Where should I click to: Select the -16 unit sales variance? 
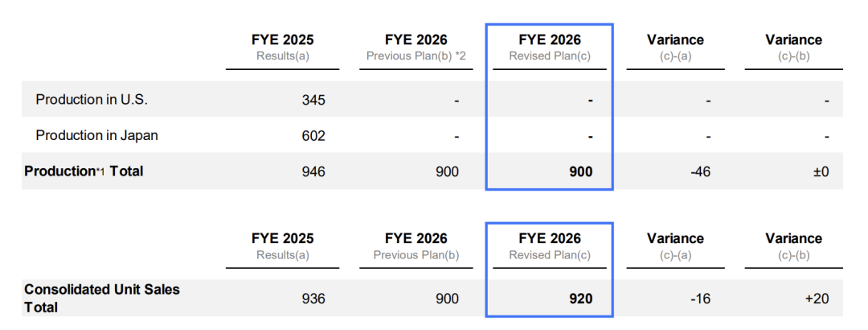pyautogui.click(x=702, y=299)
